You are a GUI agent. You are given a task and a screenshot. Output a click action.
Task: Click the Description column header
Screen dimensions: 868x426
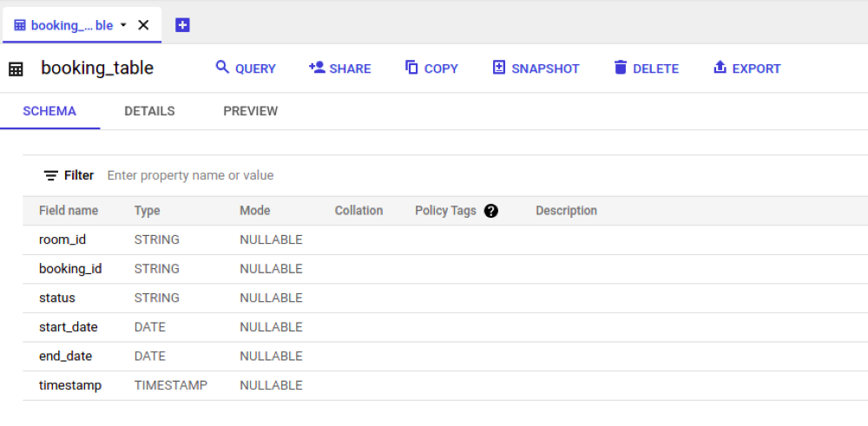pos(566,211)
